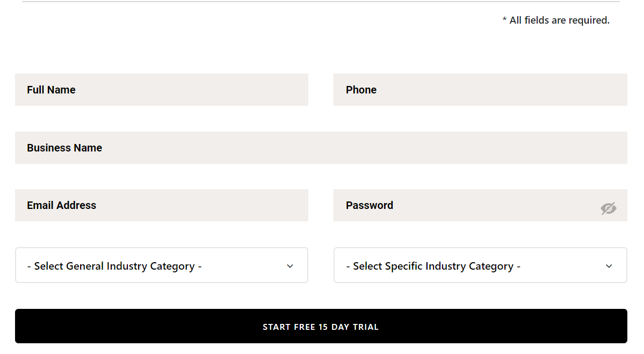Screen dimensions: 644x354
Task: Toggle password visibility with the eye icon
Action: [x=608, y=208]
